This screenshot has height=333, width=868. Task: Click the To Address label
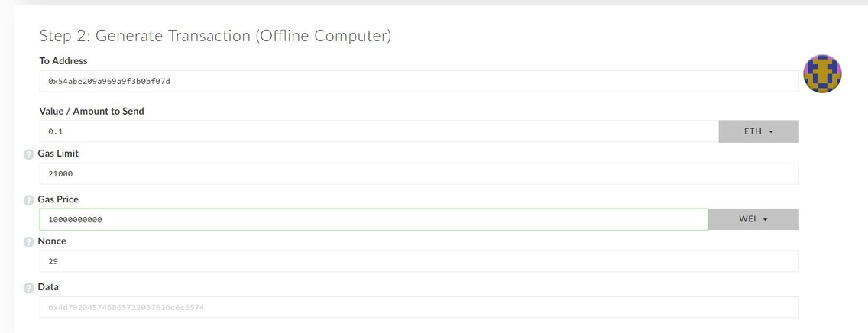pos(63,61)
